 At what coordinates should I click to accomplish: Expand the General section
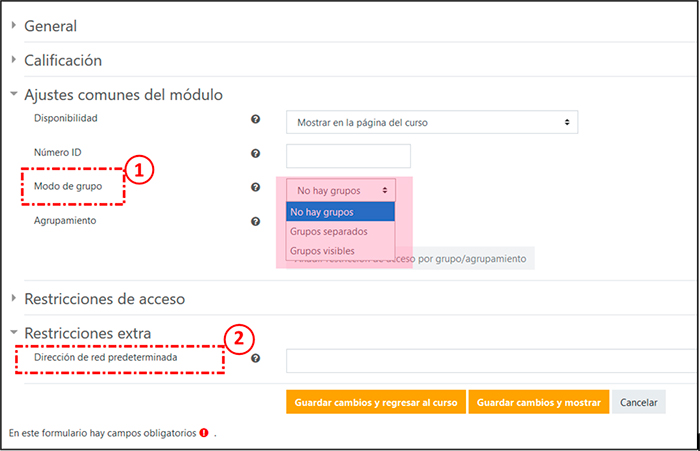(x=50, y=26)
